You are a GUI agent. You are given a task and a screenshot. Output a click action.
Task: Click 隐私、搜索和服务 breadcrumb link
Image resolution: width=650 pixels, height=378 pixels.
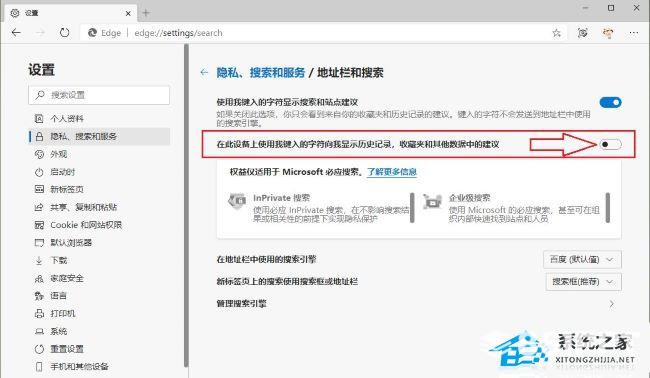(261, 73)
